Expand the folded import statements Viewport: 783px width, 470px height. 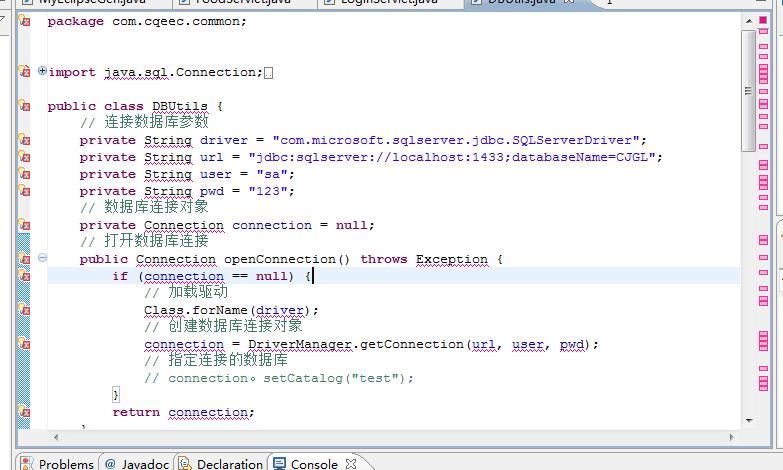[42, 71]
